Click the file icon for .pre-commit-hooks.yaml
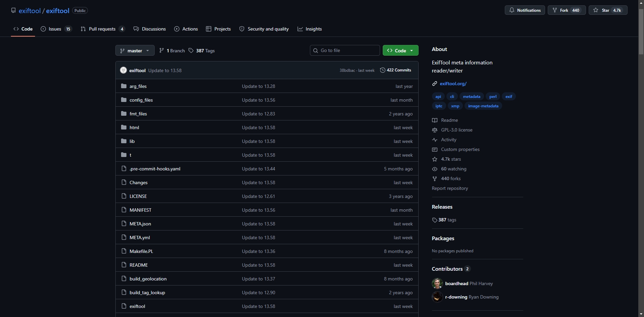 coord(124,168)
